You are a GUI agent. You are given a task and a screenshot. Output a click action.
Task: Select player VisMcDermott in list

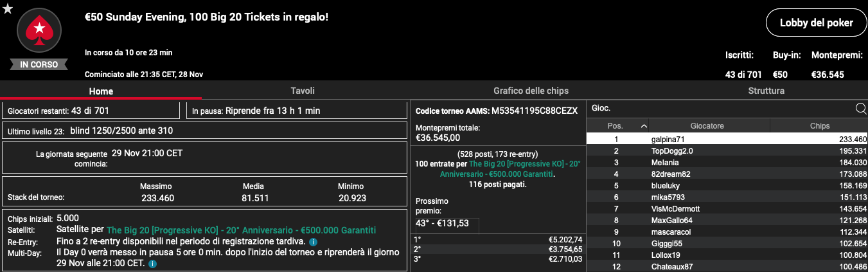coord(727,209)
